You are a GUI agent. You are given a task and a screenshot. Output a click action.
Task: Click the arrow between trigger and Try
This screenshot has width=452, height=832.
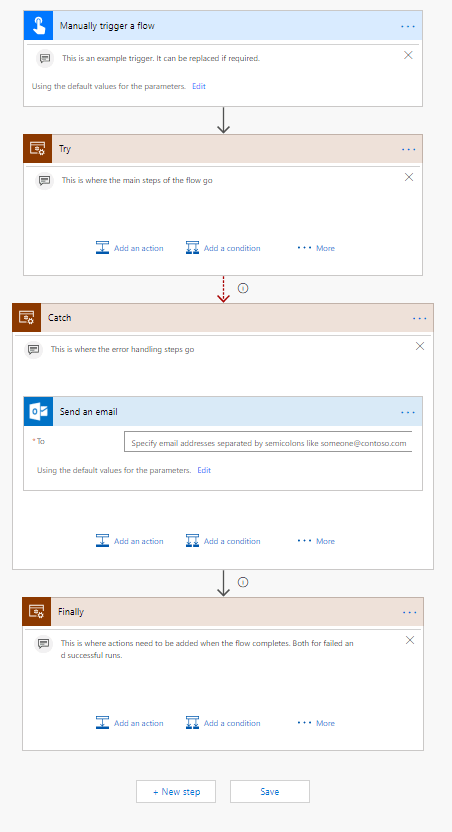tap(223, 120)
